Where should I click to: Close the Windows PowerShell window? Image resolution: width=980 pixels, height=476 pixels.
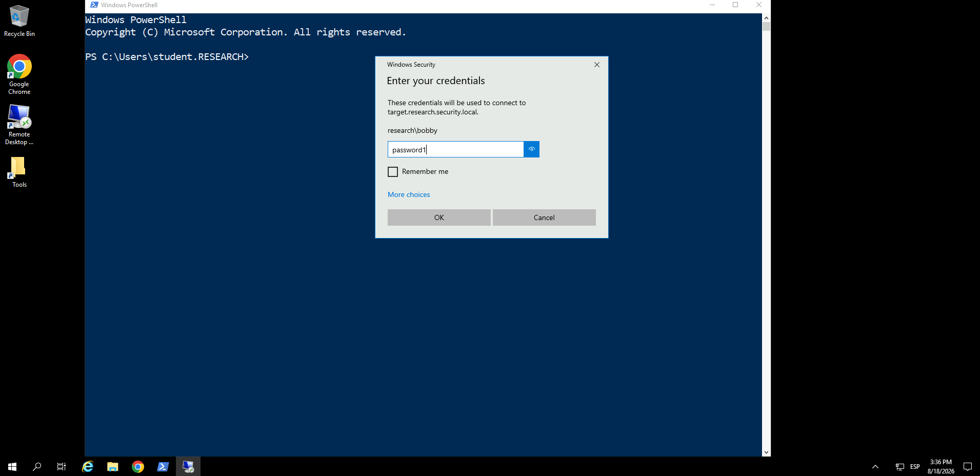759,5
